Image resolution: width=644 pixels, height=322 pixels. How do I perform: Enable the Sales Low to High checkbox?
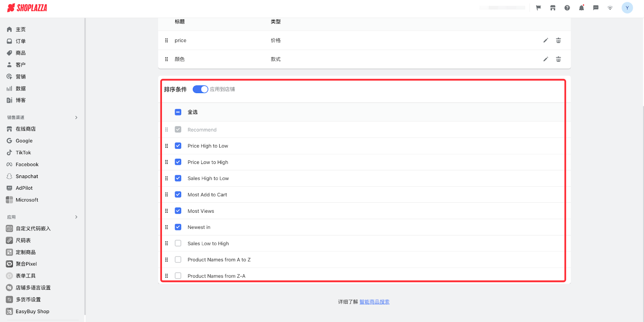[x=178, y=243]
